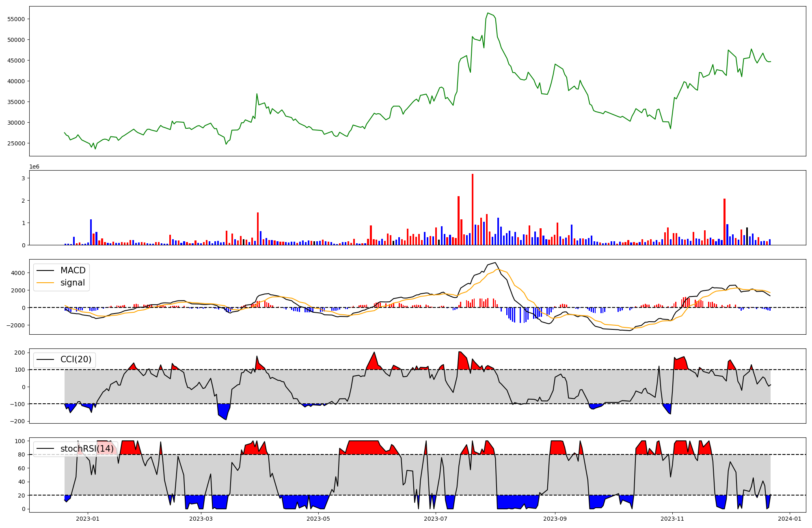Select the 2023-01 date axis label

pos(88,519)
